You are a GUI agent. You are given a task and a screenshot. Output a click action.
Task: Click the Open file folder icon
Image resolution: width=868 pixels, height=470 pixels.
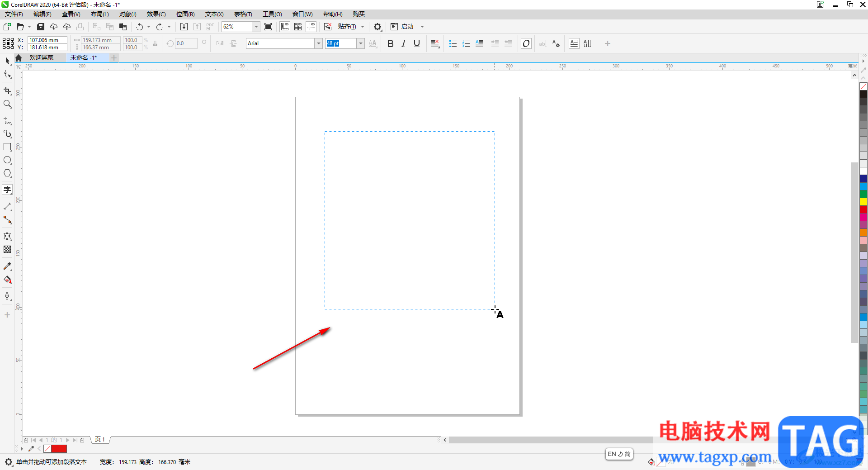20,27
